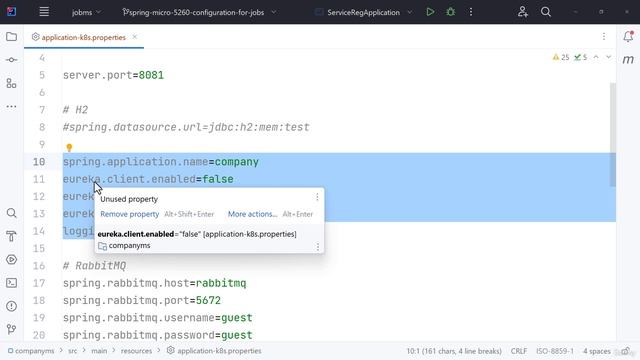The height and width of the screenshot is (360, 640).
Task: Open the Commit tool window
Action: (11, 60)
